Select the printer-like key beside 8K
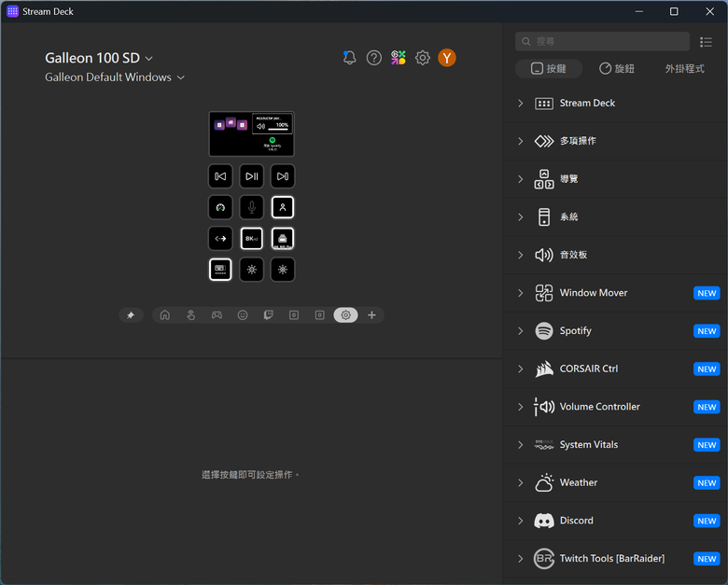This screenshot has height=585, width=728. pos(283,239)
